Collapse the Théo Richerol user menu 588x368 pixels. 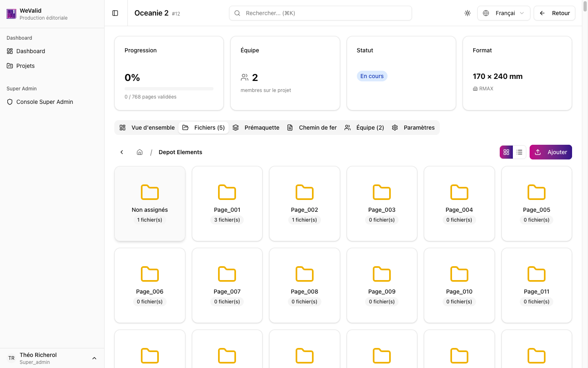[x=94, y=358]
